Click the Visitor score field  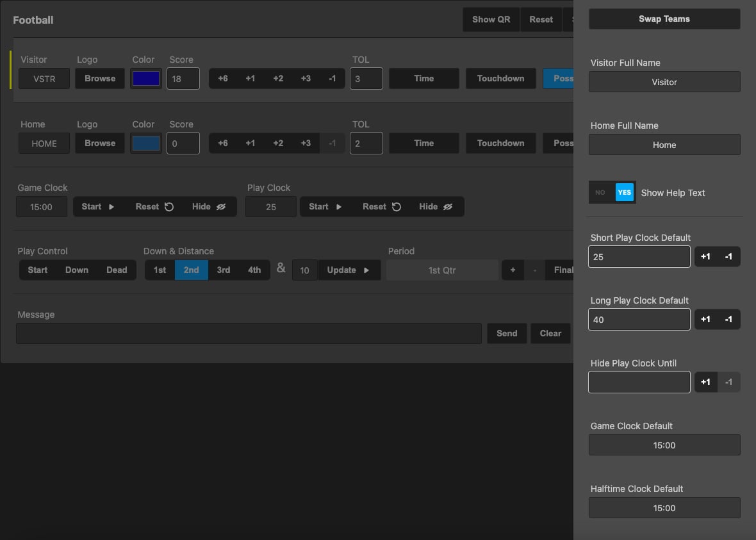pos(183,79)
